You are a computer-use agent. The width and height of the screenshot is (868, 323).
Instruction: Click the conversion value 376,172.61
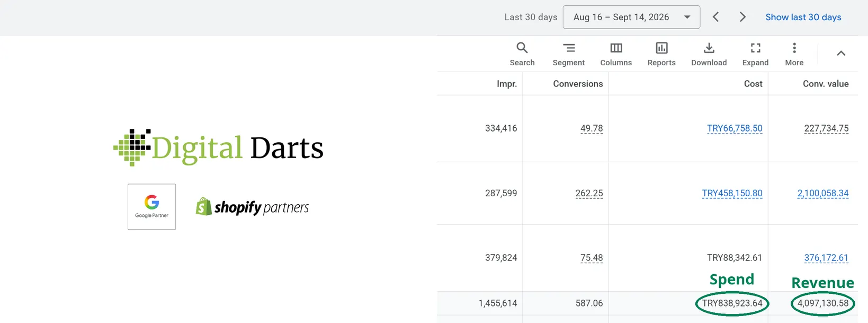(826, 258)
